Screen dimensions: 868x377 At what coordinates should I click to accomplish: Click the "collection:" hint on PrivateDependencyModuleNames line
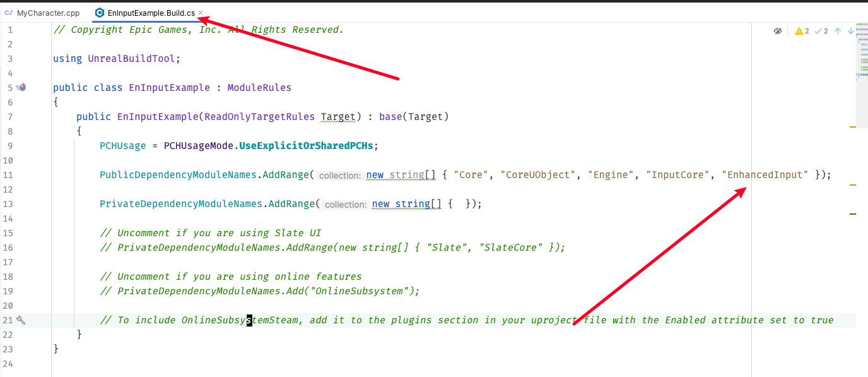346,205
